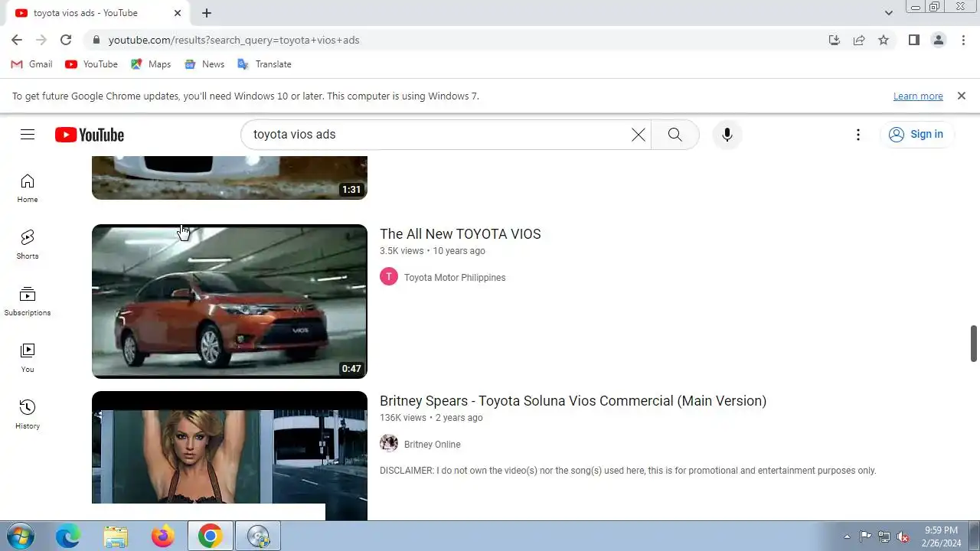This screenshot has width=980, height=551.
Task: Open a new tab with the plus button
Action: pyautogui.click(x=207, y=13)
